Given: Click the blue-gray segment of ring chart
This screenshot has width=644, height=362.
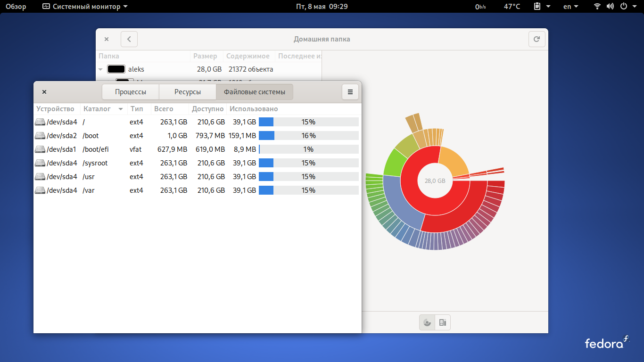Looking at the screenshot, I should tap(399, 203).
